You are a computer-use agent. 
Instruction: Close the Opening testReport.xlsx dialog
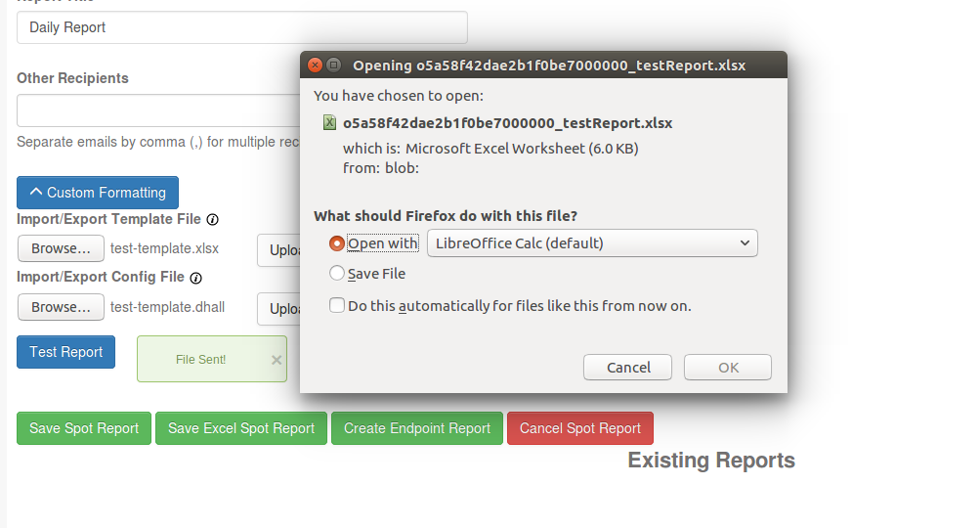point(315,66)
